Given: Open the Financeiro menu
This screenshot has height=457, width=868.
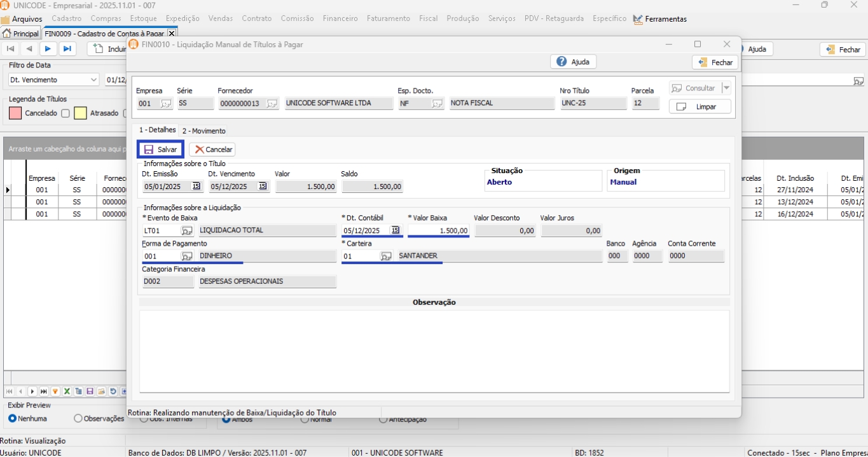Looking at the screenshot, I should coord(340,19).
